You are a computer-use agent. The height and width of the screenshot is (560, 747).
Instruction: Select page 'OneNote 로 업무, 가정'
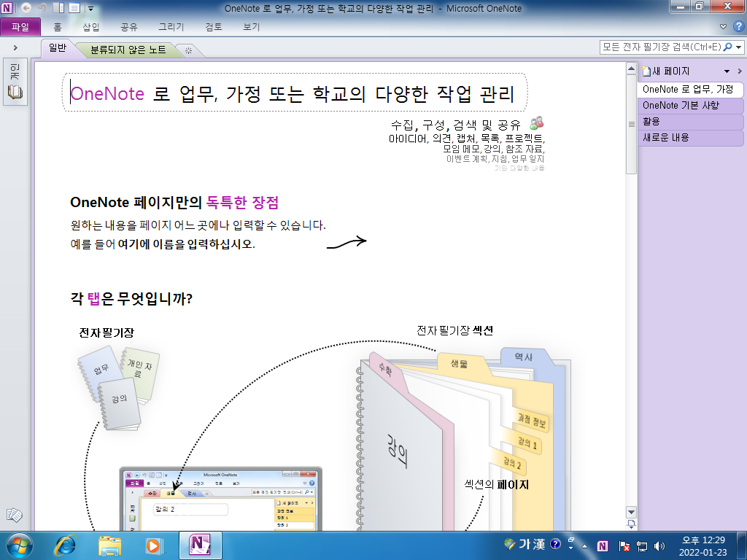coord(690,89)
